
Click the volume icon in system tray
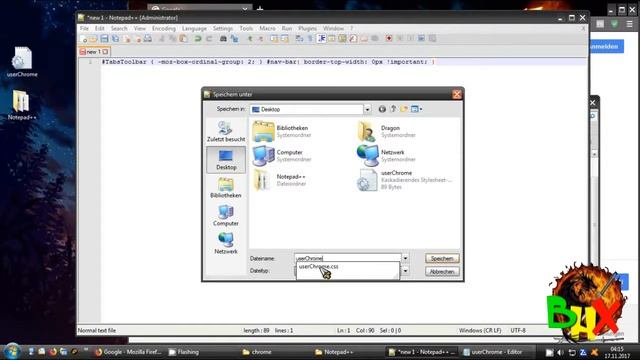pyautogui.click(x=560, y=352)
